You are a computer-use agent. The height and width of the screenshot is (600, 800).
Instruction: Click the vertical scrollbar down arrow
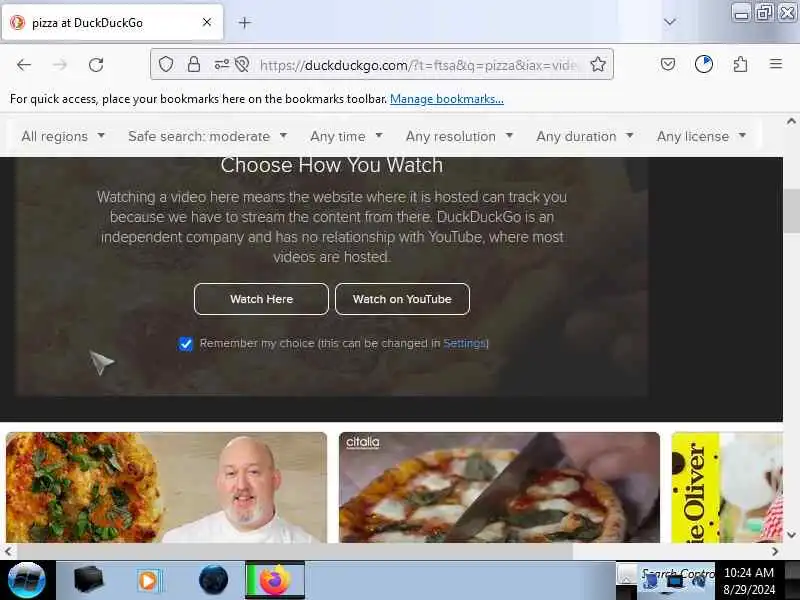791,535
